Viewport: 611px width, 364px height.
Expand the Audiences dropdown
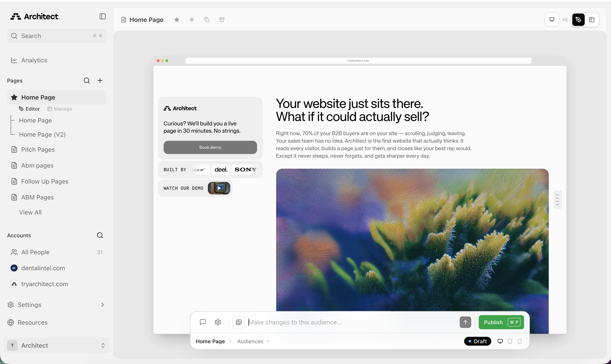(x=254, y=341)
